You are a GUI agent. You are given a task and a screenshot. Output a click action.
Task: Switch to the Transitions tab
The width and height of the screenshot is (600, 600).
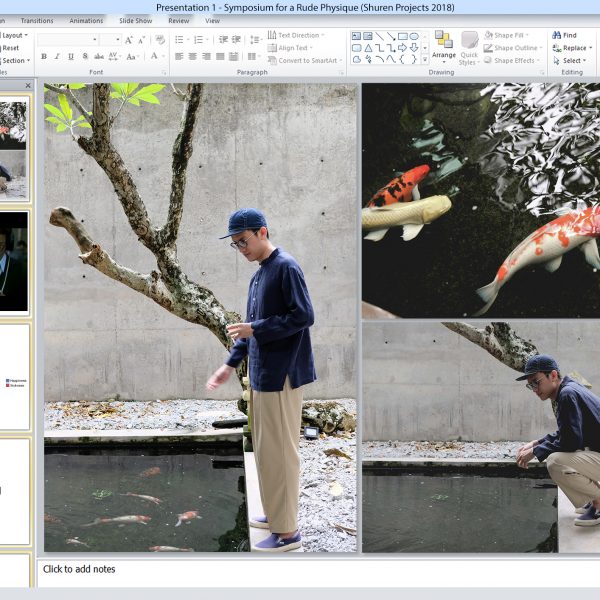[37, 20]
